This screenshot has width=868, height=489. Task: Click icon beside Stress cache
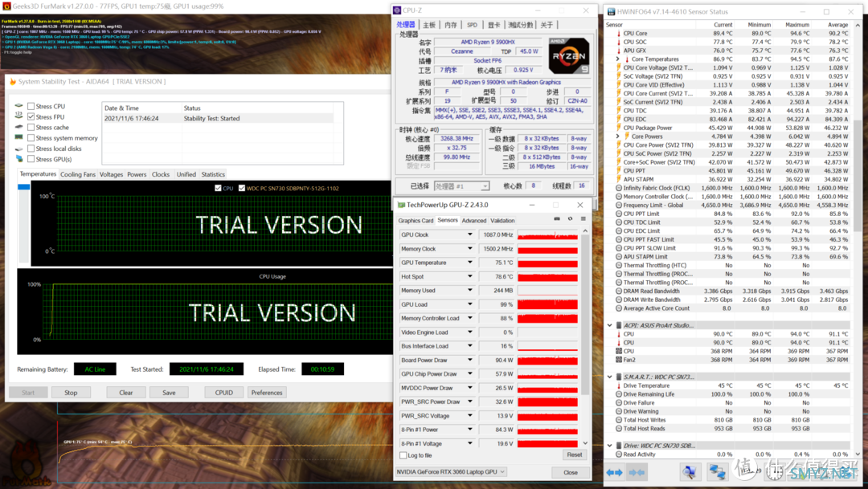click(18, 127)
